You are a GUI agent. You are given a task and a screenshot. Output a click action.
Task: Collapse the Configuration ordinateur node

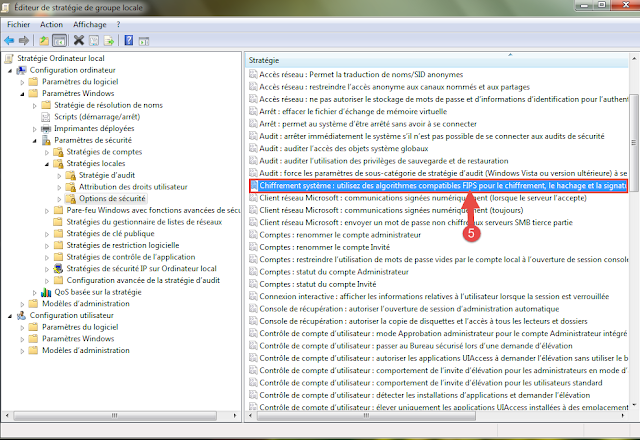(10, 71)
